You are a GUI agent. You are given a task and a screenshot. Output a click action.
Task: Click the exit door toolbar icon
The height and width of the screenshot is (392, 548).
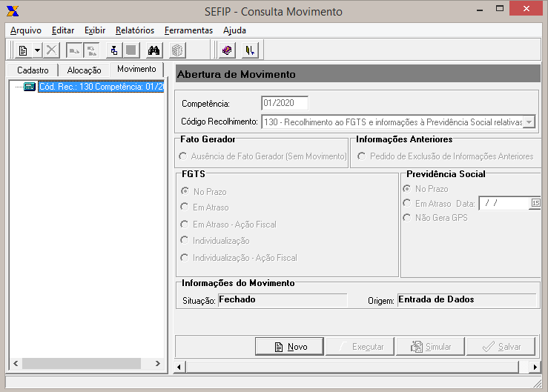250,50
